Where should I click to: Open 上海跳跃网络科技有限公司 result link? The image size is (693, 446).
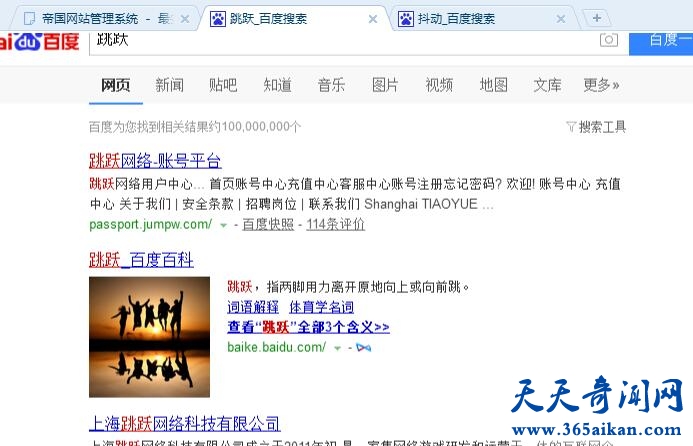[185, 423]
